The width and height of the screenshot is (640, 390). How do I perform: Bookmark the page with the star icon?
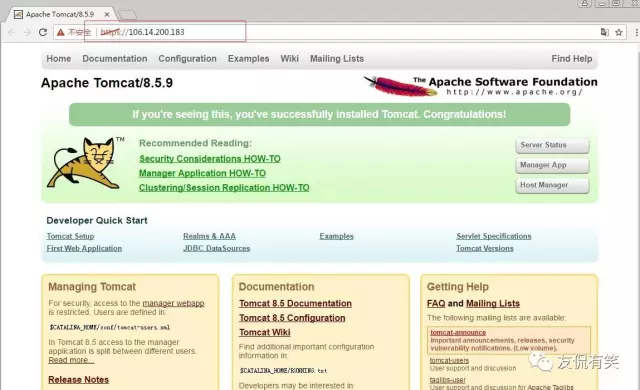coord(619,32)
